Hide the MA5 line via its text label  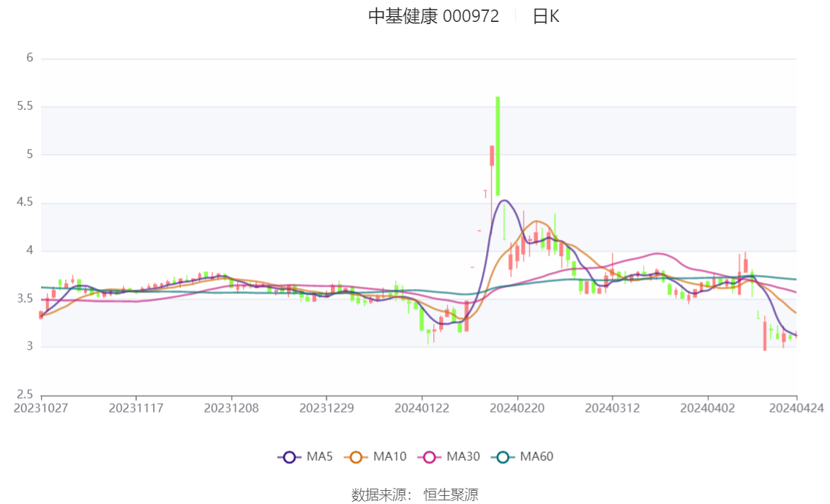pyautogui.click(x=319, y=457)
